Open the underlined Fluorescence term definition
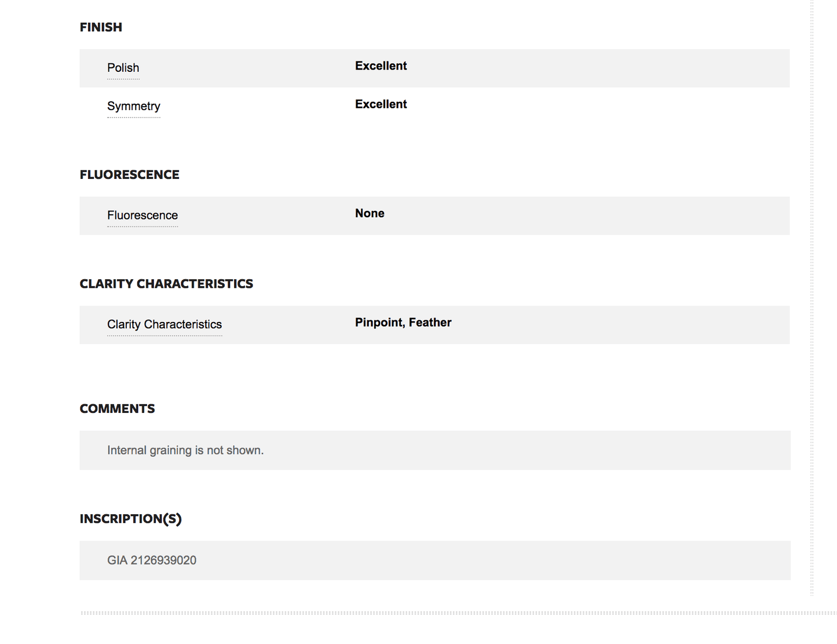Screen dimensions: 837x644 tap(142, 215)
